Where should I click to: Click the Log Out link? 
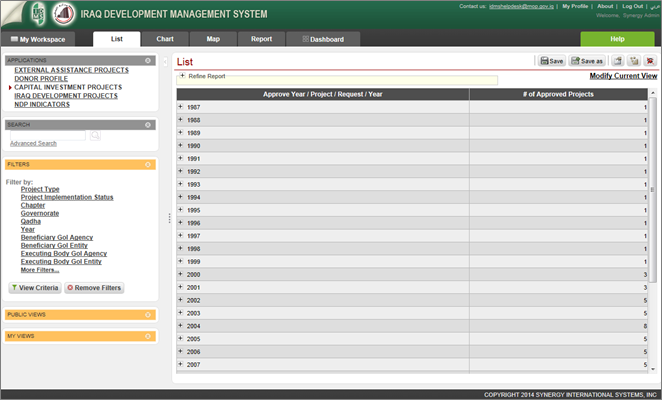click(x=632, y=6)
